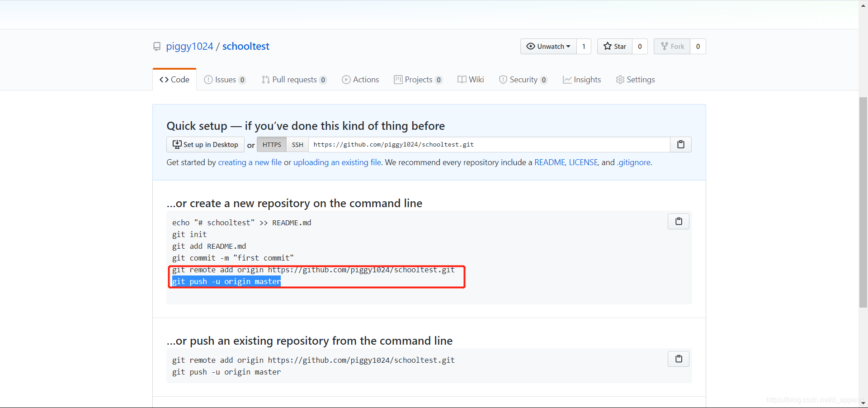
Task: Copy the push existing repository commands
Action: tap(679, 359)
